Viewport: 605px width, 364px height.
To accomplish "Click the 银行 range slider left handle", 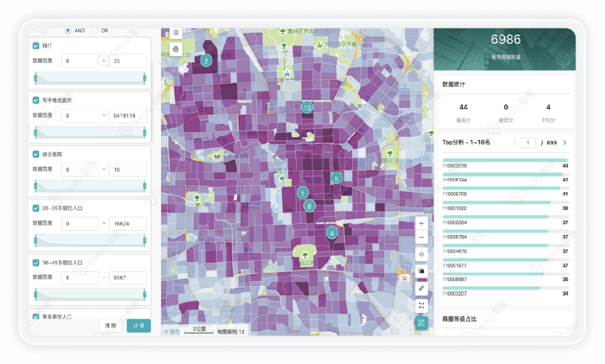I will point(36,78).
